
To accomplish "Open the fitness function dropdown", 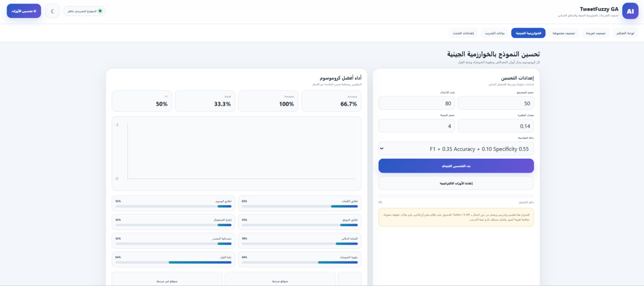I will [x=456, y=149].
